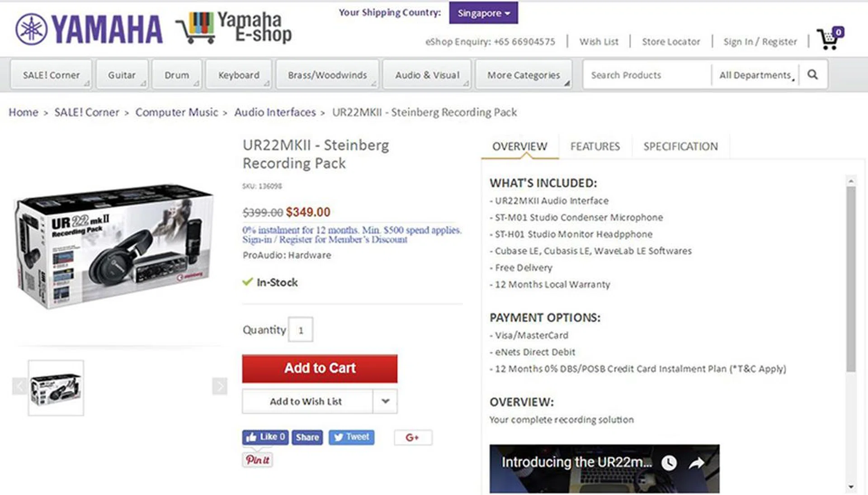
Task: Click the Add to Cart button
Action: 320,368
